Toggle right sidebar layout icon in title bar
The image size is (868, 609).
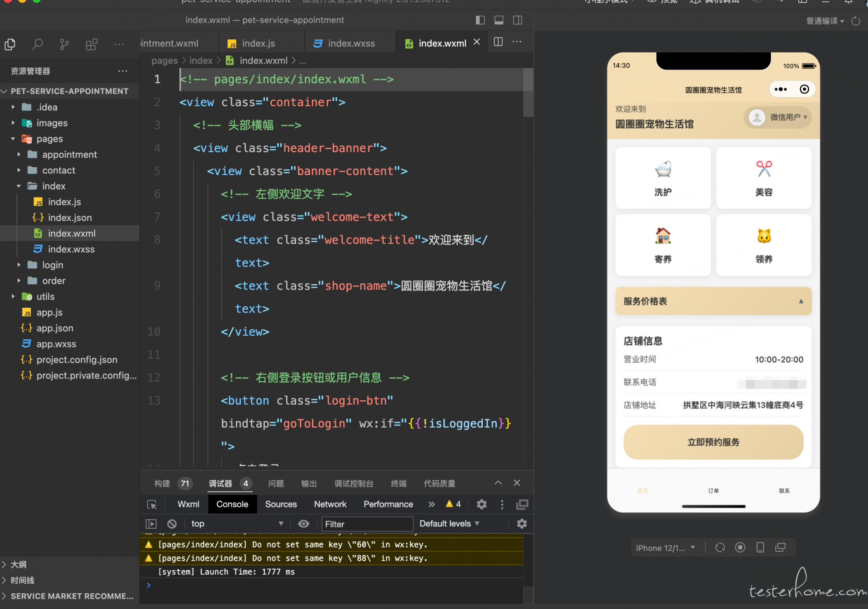point(518,20)
